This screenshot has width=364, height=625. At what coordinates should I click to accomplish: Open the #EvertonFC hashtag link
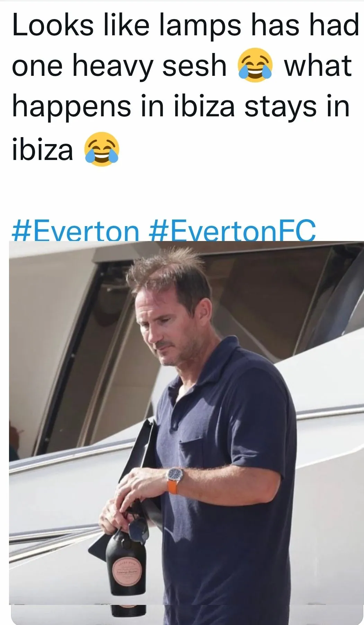pos(232,231)
